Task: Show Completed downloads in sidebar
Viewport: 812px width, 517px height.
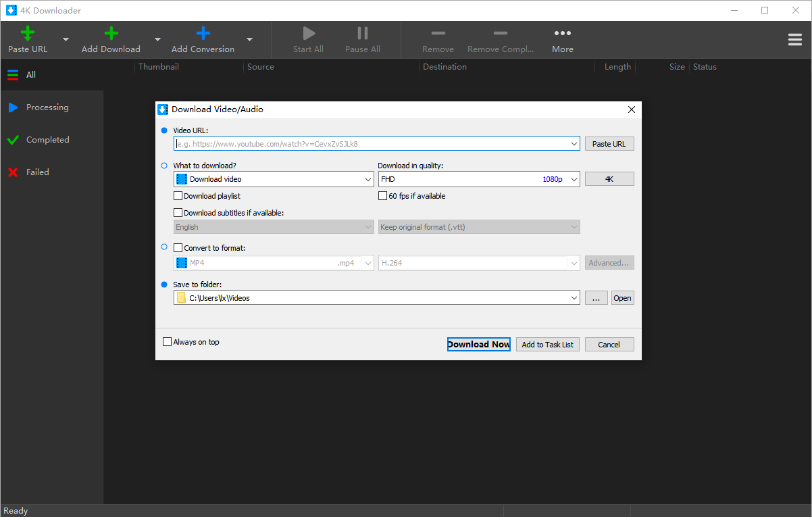Action: 52,140
